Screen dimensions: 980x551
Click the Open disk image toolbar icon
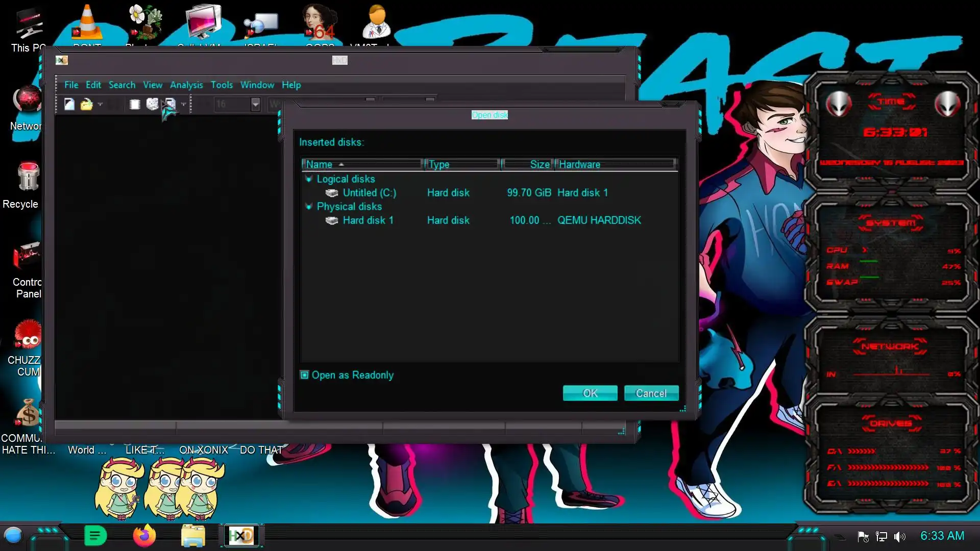pos(170,104)
